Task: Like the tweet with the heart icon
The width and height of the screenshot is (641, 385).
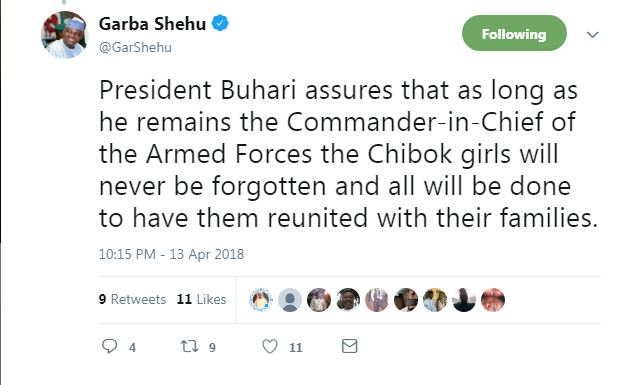Action: pyautogui.click(x=270, y=346)
